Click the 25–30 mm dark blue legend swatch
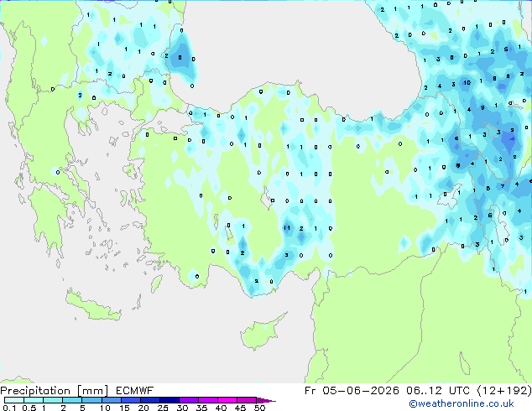 [x=169, y=400]
